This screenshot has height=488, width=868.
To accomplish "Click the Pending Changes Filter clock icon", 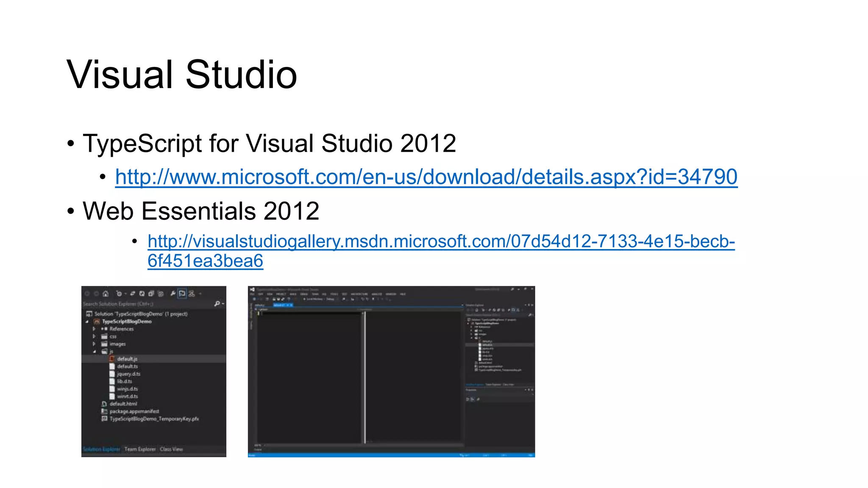I will [119, 294].
